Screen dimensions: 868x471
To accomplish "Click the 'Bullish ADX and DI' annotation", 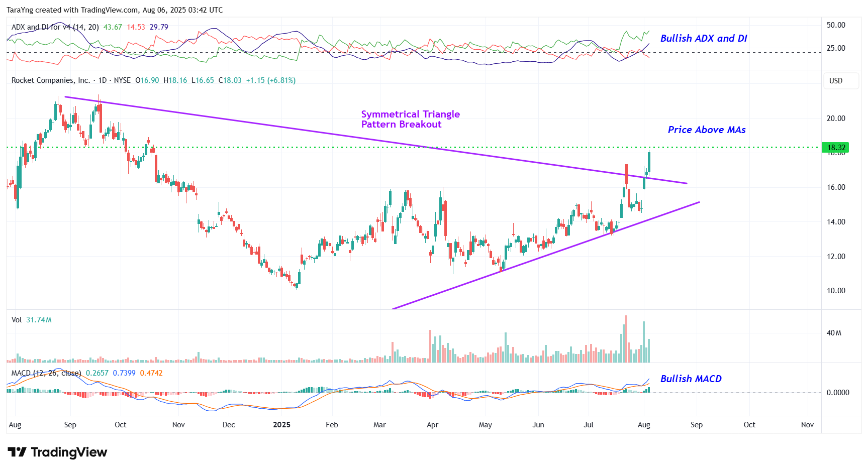I will 704,38.
